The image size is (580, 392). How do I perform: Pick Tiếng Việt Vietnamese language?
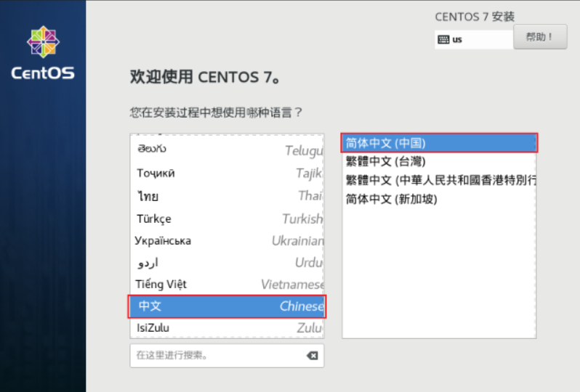click(227, 284)
